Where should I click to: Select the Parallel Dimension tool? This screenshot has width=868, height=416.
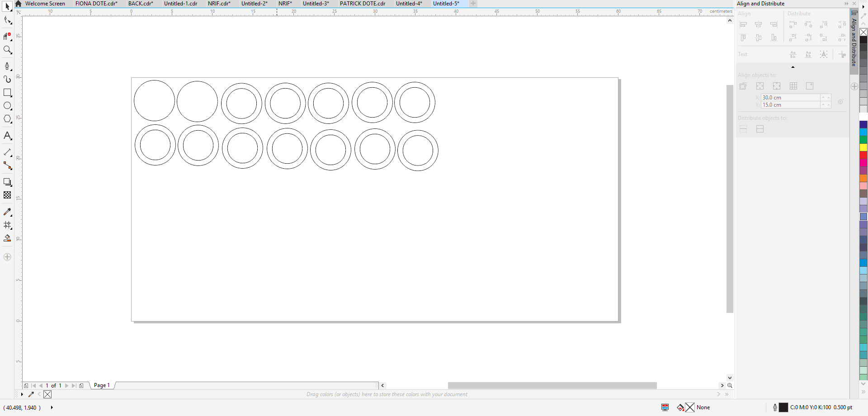tap(7, 152)
